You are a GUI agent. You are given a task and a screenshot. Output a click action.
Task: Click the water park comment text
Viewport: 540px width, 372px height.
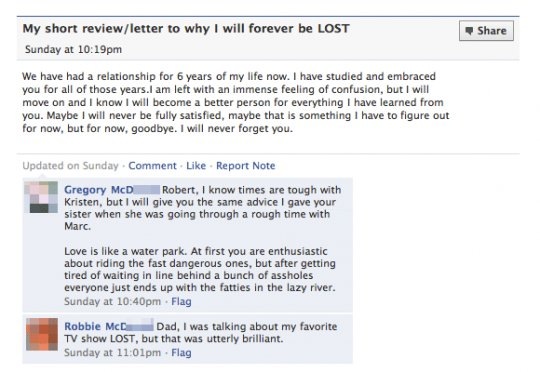pyautogui.click(x=200, y=269)
